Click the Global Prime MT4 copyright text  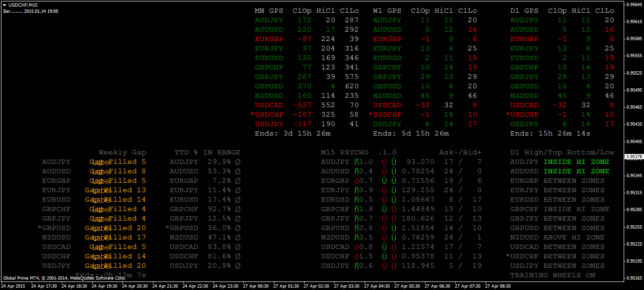(x=64, y=278)
